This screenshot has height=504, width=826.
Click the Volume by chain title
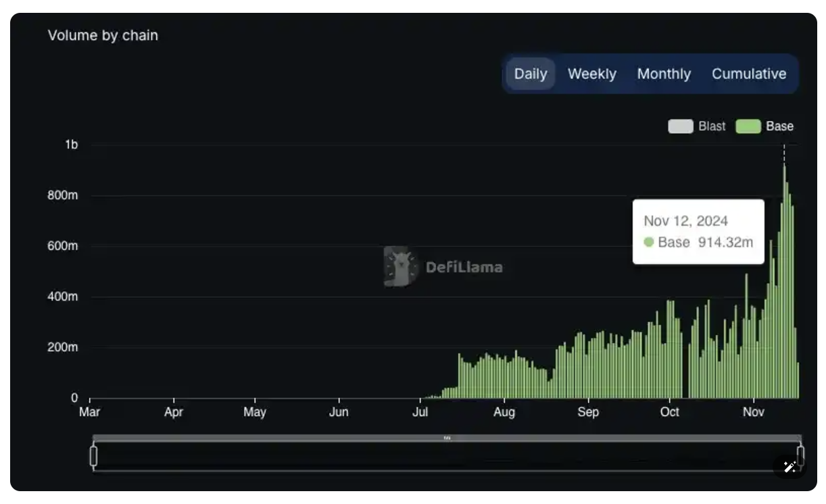click(x=103, y=35)
